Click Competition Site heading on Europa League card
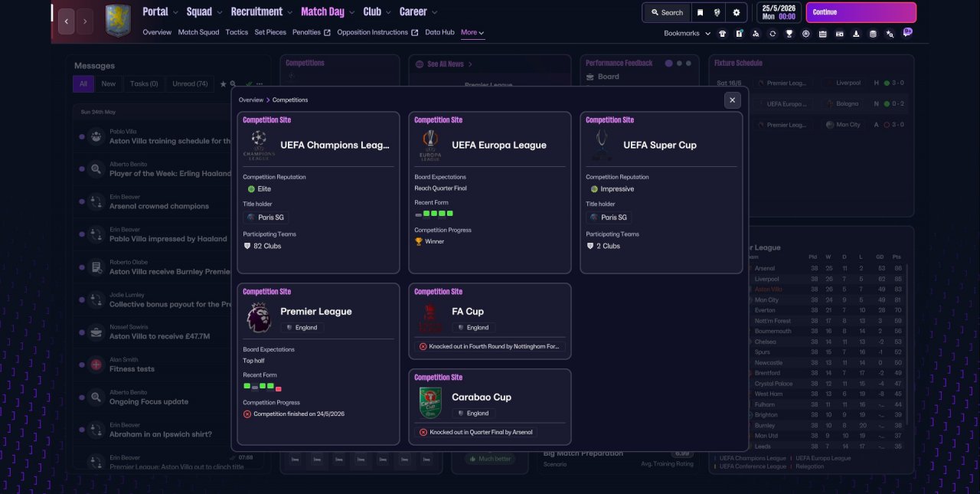Viewport: 980px width, 494px height. point(438,120)
